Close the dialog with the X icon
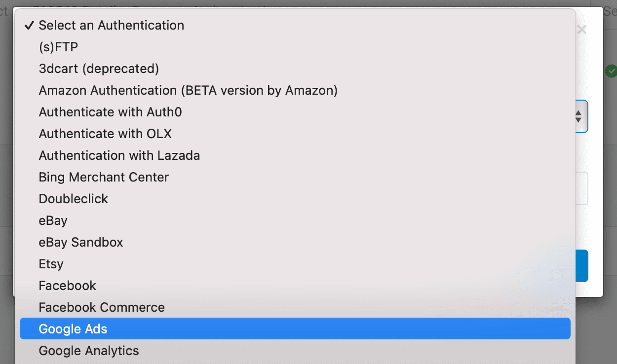Viewport: 617px width, 364px height. [x=581, y=30]
